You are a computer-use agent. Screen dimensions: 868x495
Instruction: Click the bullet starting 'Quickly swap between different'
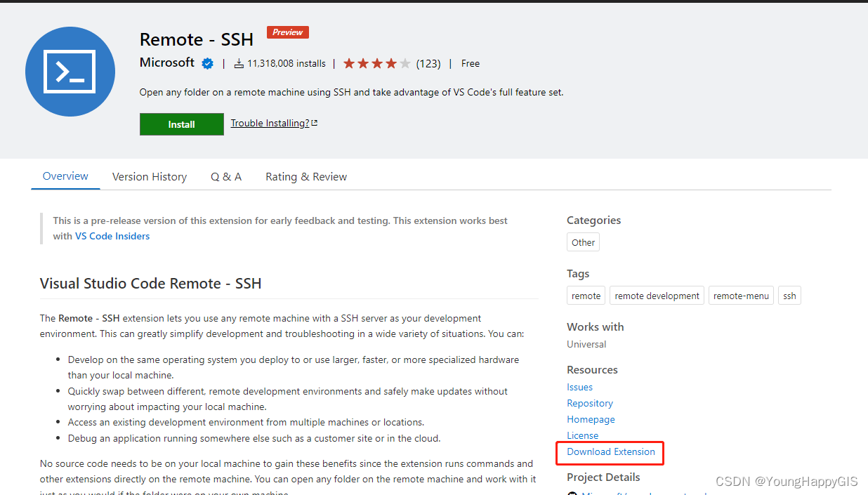coord(288,399)
